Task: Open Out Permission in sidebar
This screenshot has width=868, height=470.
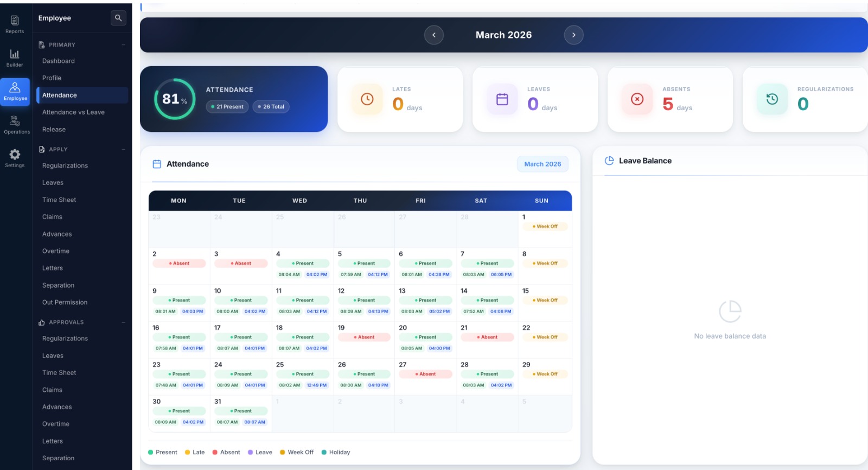Action: pyautogui.click(x=65, y=302)
